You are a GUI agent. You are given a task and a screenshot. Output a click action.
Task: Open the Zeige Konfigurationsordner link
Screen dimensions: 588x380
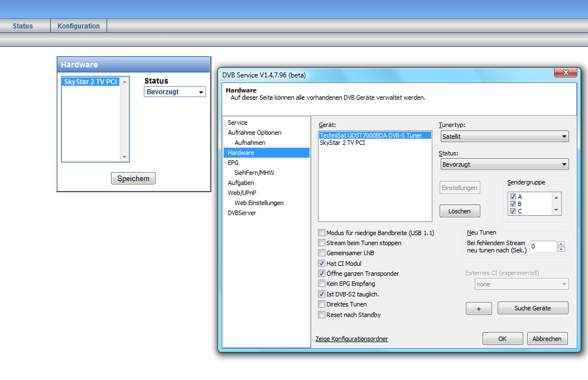351,339
